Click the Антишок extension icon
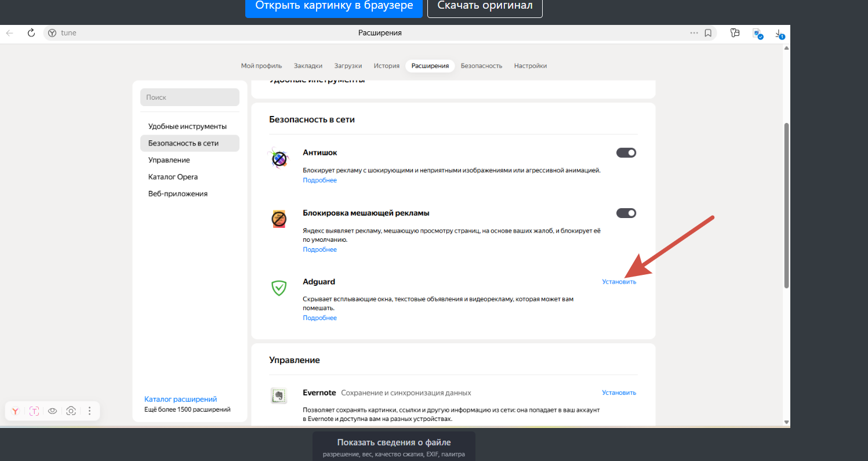 pos(279,158)
